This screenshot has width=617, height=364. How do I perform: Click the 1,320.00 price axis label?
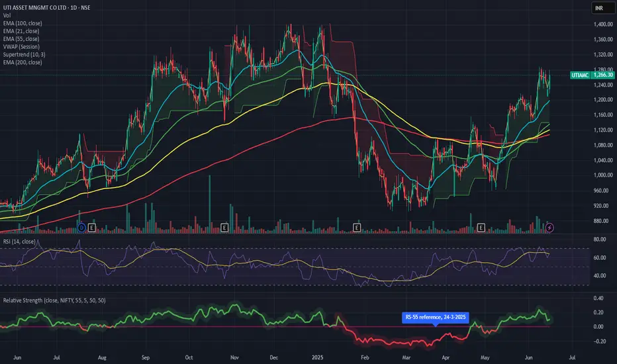(603, 55)
